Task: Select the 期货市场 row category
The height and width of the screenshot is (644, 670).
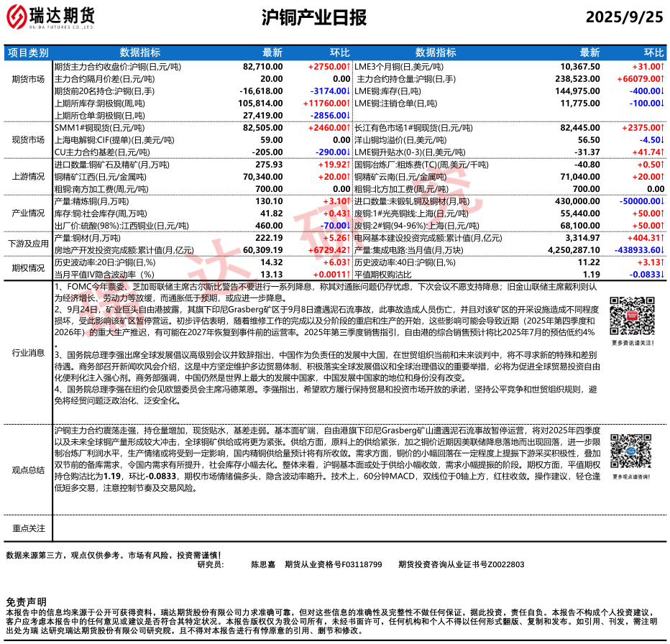Action: click(28, 78)
